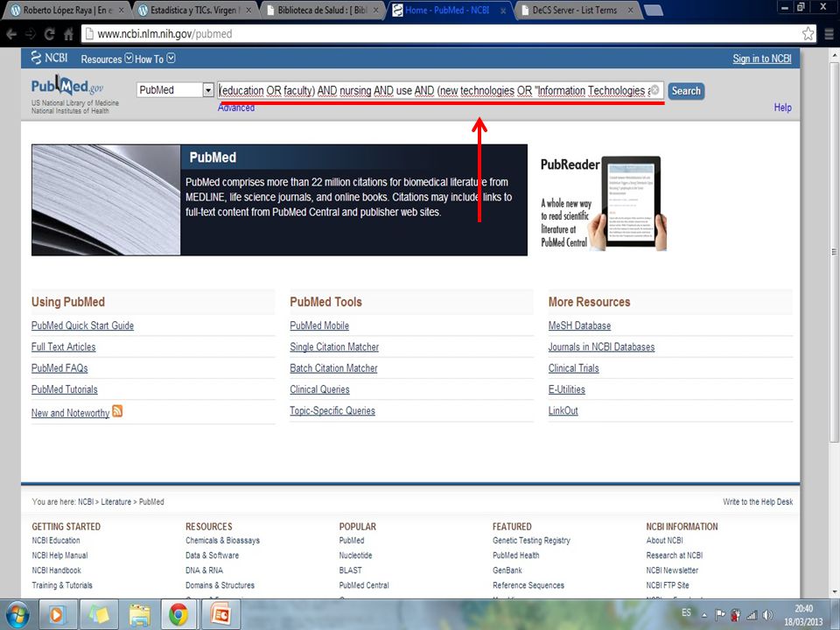Image resolution: width=840 pixels, height=630 pixels.
Task: Clear search query with the X icon
Action: 654,90
